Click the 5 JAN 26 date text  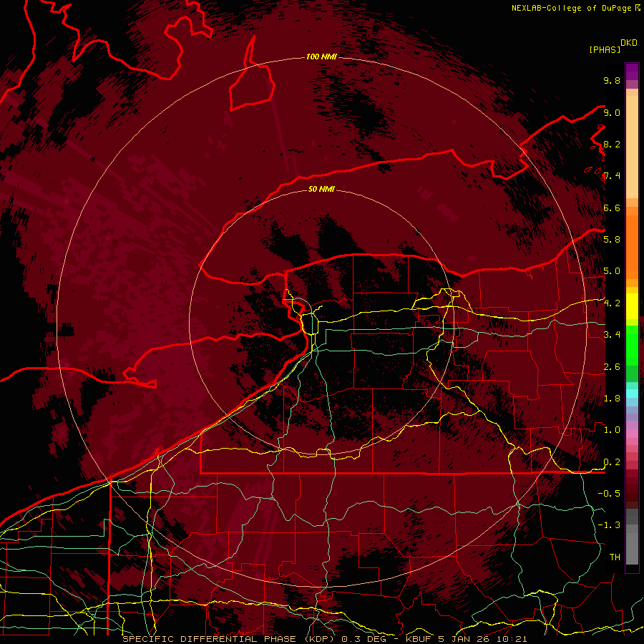465,639
